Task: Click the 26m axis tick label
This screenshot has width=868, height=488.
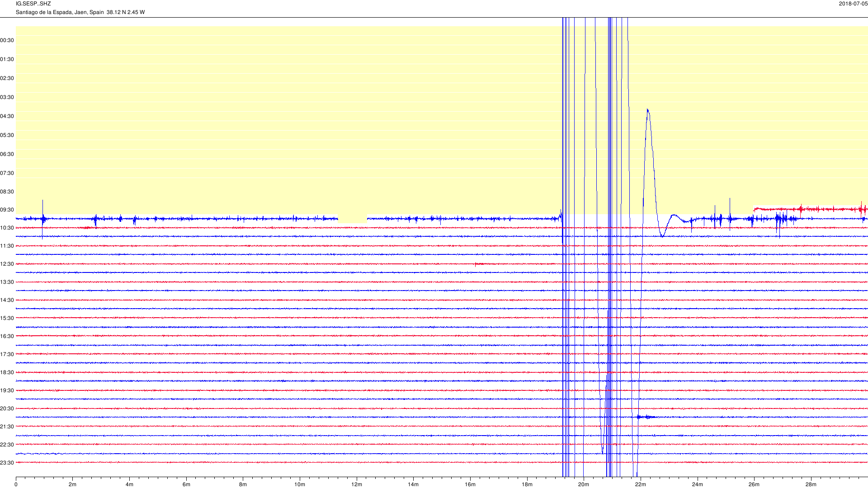Action: 754,484
